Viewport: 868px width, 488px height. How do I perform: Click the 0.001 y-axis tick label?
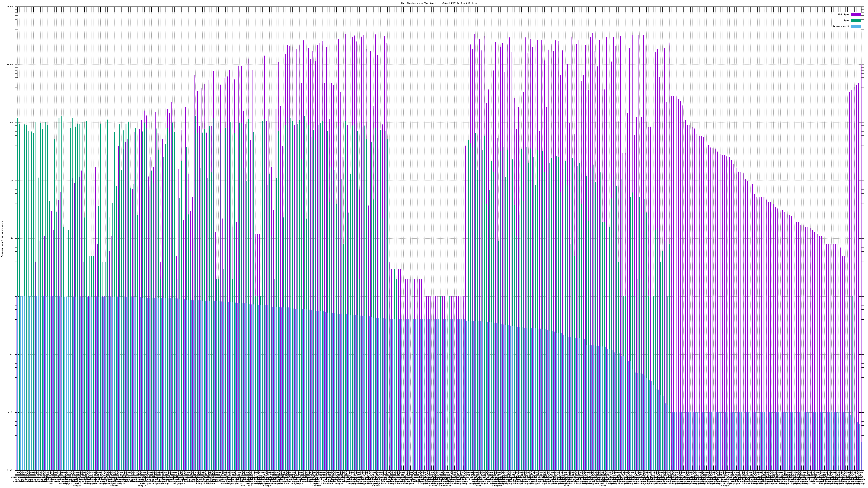tap(11, 470)
